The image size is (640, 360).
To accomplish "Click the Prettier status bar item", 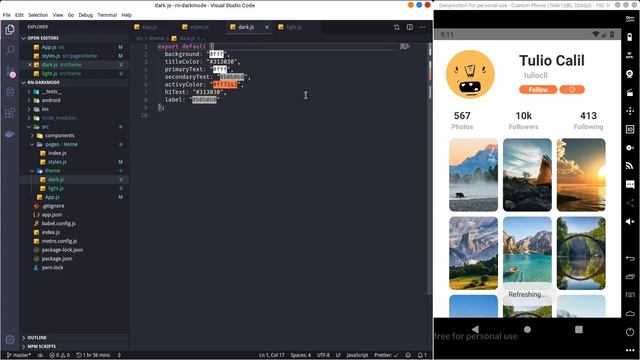I will click(x=386, y=355).
